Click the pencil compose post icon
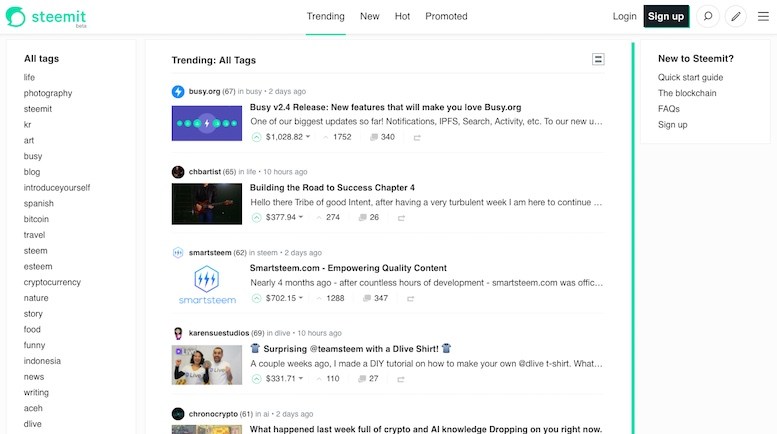Viewport: 777px width, 434px height. (736, 16)
